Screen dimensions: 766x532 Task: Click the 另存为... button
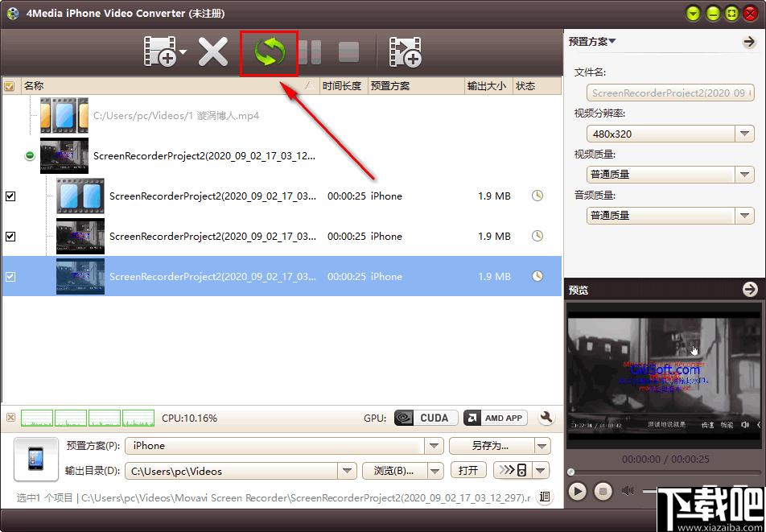491,446
